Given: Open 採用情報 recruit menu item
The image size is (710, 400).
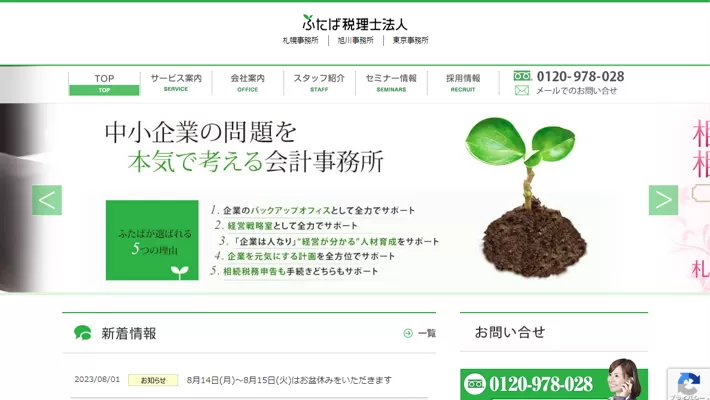Looking at the screenshot, I should [x=463, y=83].
